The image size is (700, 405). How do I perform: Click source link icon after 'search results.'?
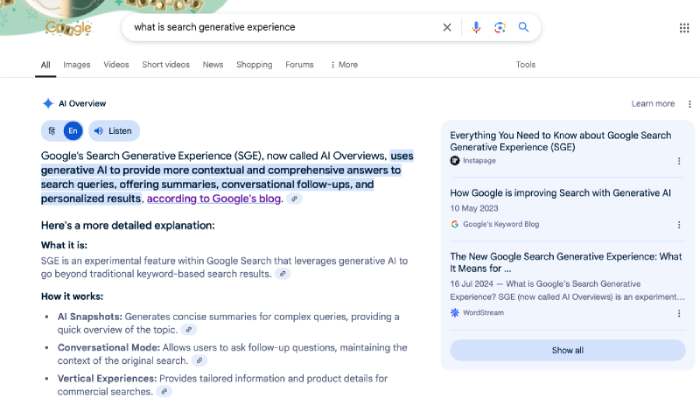pyautogui.click(x=282, y=274)
